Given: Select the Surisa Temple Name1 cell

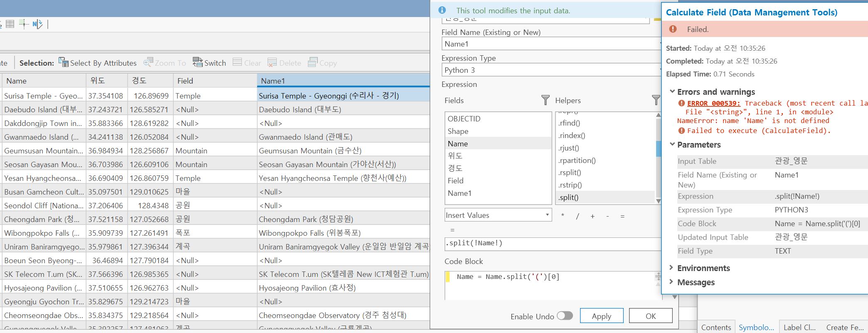Looking at the screenshot, I should 343,96.
